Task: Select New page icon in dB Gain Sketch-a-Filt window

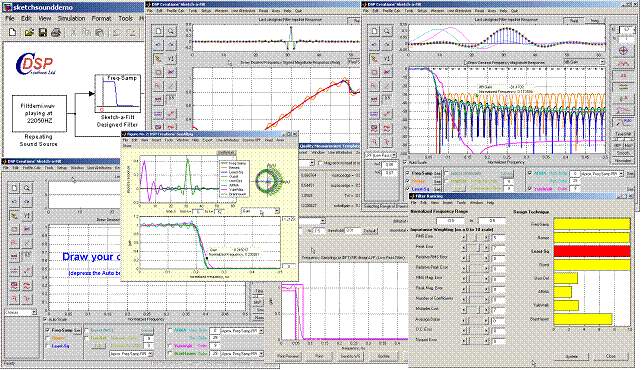Action: click(374, 31)
